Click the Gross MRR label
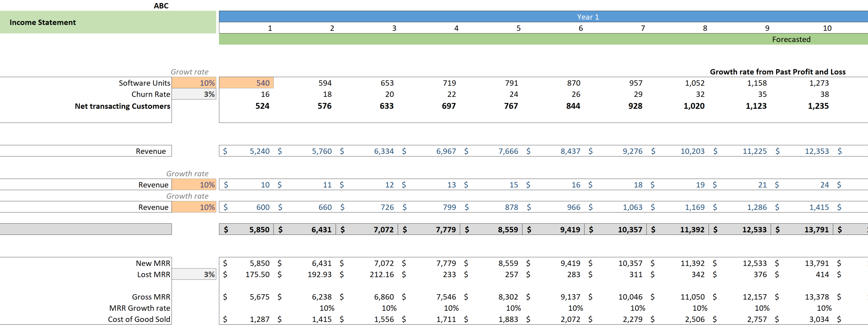The height and width of the screenshot is (325, 868). tap(151, 297)
